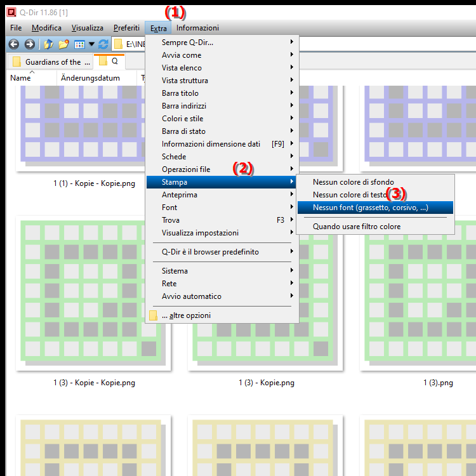Screen dimensions: 476x476
Task: Toggle Nessun colore di testo option
Action: pos(375,195)
